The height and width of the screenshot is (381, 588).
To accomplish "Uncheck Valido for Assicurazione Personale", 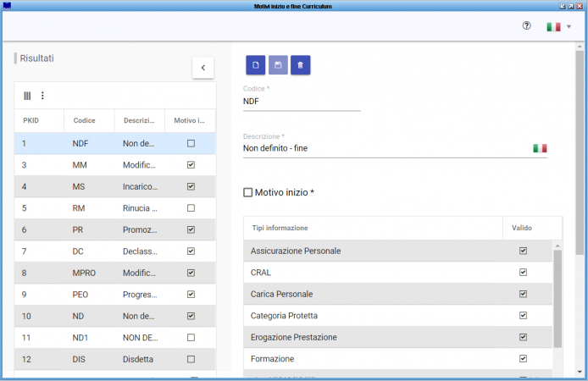I will click(523, 251).
